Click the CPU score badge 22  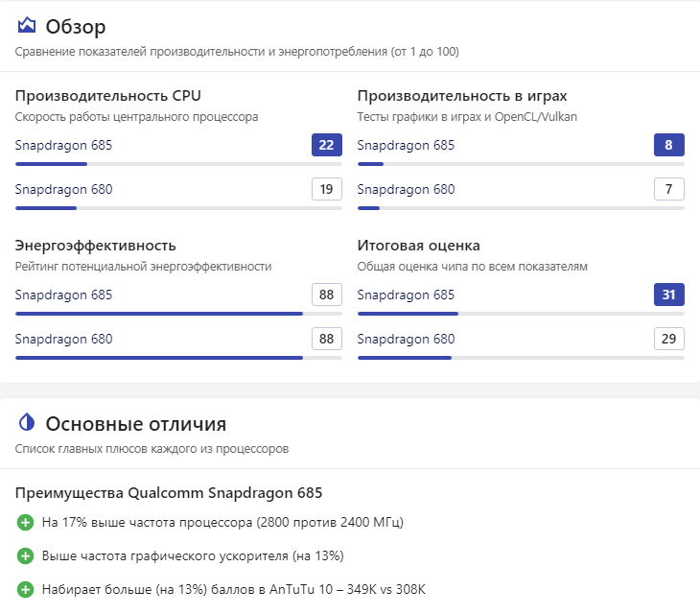coord(327,145)
